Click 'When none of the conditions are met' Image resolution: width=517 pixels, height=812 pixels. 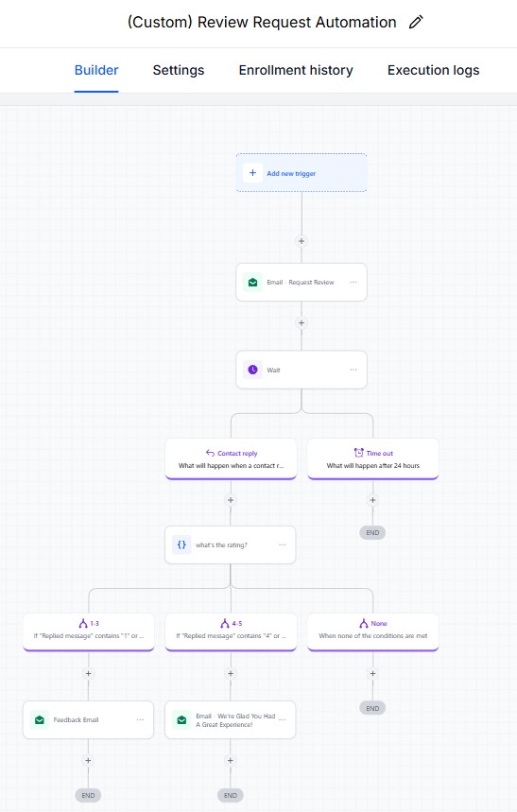point(373,635)
